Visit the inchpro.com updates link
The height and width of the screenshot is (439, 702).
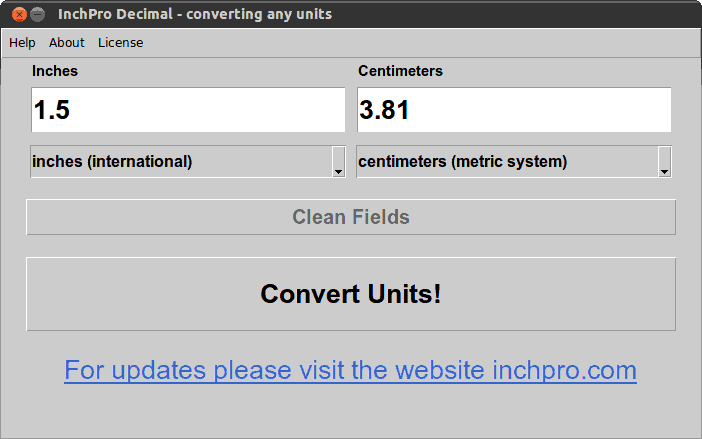350,371
